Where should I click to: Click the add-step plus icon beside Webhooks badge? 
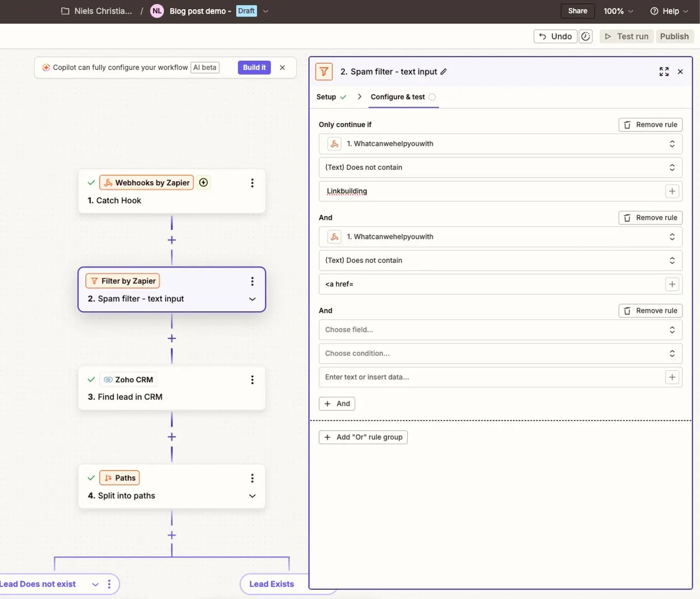click(203, 182)
